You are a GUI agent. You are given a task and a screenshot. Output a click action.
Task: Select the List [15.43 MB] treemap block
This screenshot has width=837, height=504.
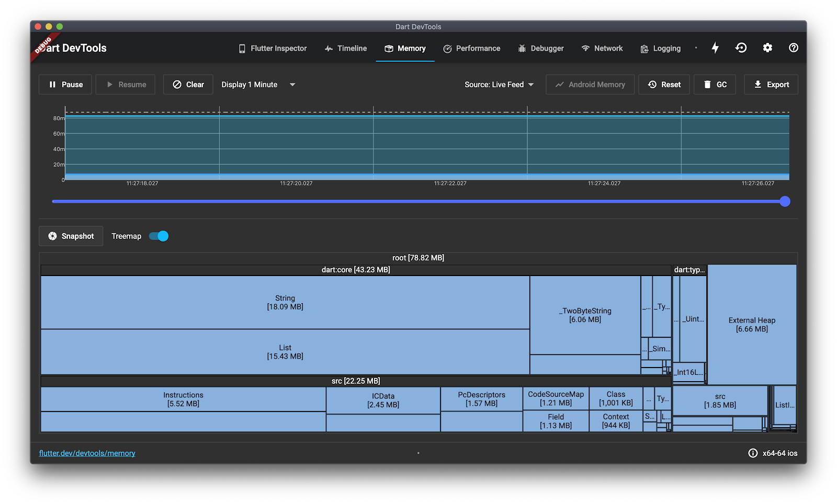pyautogui.click(x=285, y=352)
